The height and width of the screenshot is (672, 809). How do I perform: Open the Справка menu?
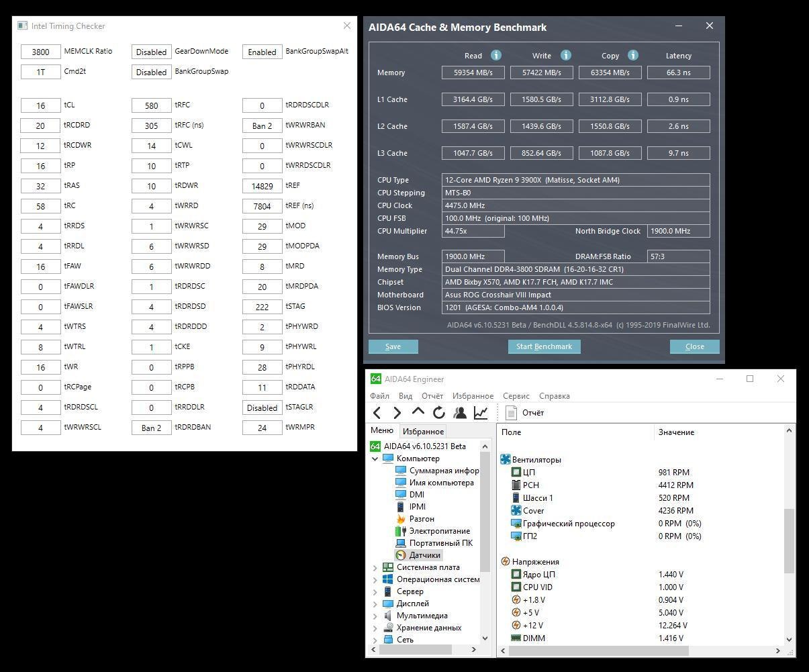tap(555, 396)
